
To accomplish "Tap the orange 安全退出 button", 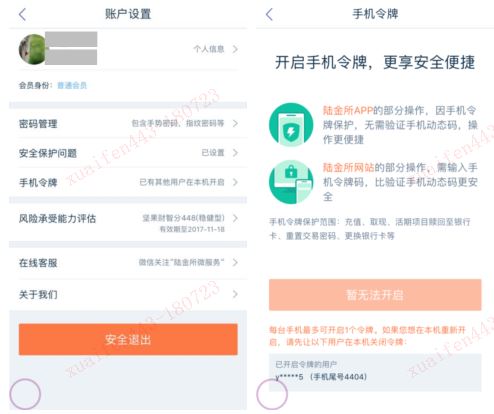I will (128, 339).
